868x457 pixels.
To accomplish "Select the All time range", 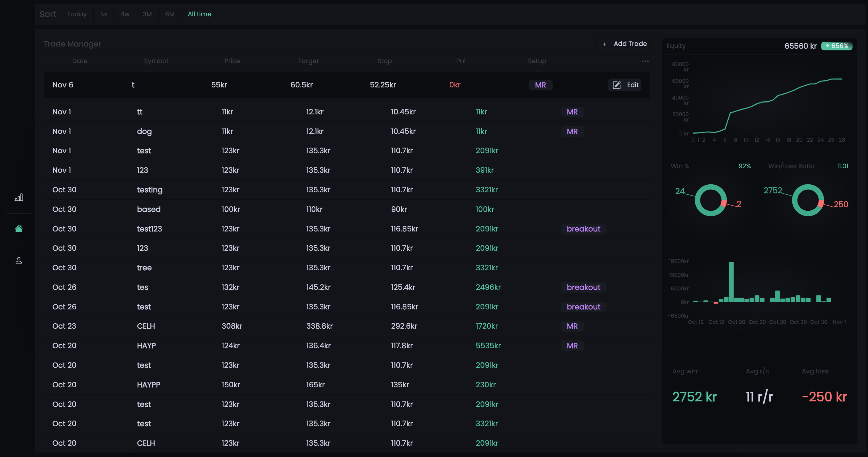I will click(200, 14).
